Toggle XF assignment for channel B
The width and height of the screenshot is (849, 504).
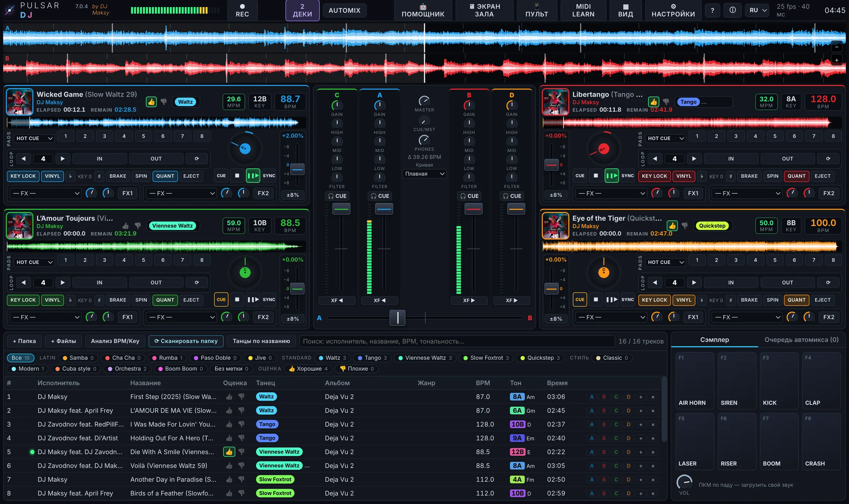click(469, 300)
